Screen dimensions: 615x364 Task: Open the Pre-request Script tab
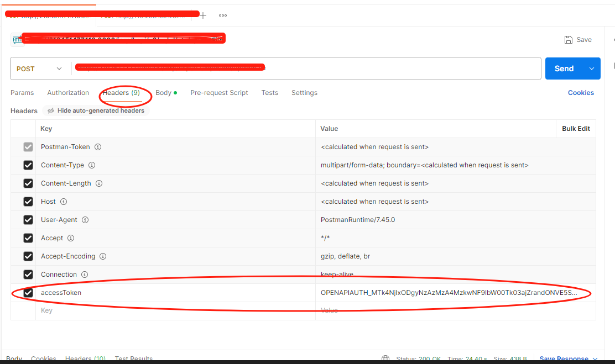pos(219,93)
